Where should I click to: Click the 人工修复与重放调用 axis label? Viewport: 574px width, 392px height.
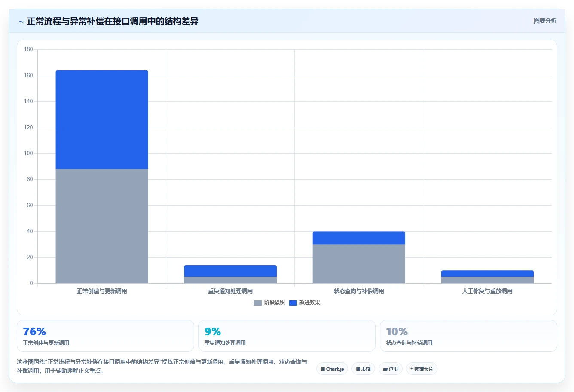pyautogui.click(x=487, y=291)
